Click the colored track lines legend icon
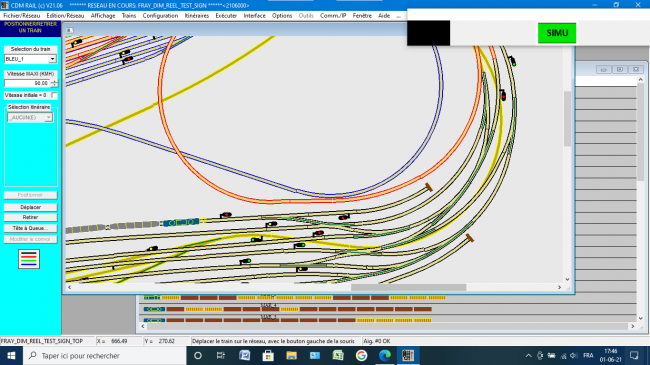 [29, 259]
